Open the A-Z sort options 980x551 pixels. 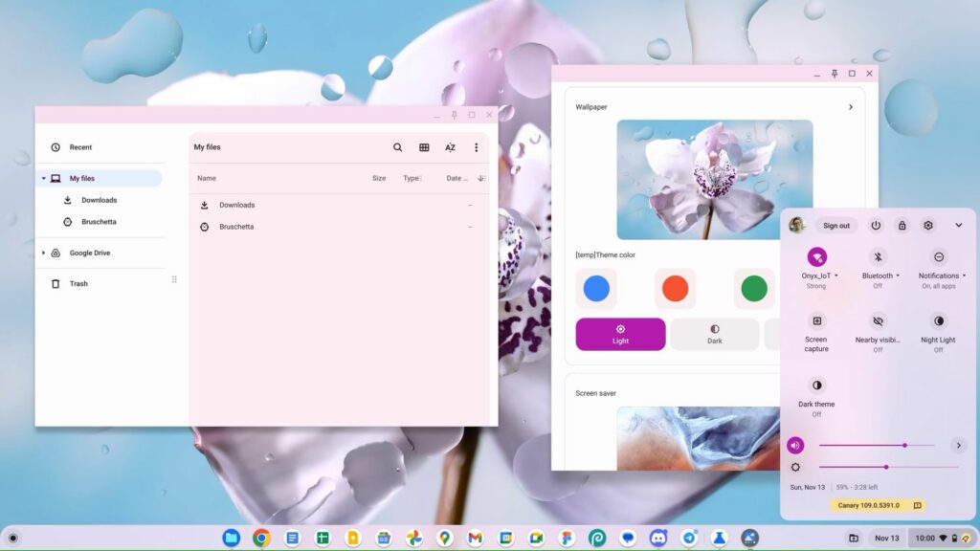point(450,147)
